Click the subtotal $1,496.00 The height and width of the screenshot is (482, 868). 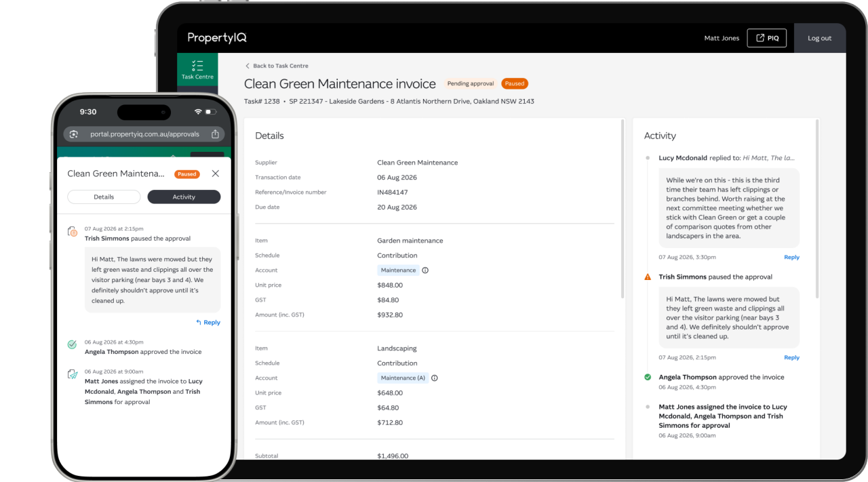[x=393, y=456]
